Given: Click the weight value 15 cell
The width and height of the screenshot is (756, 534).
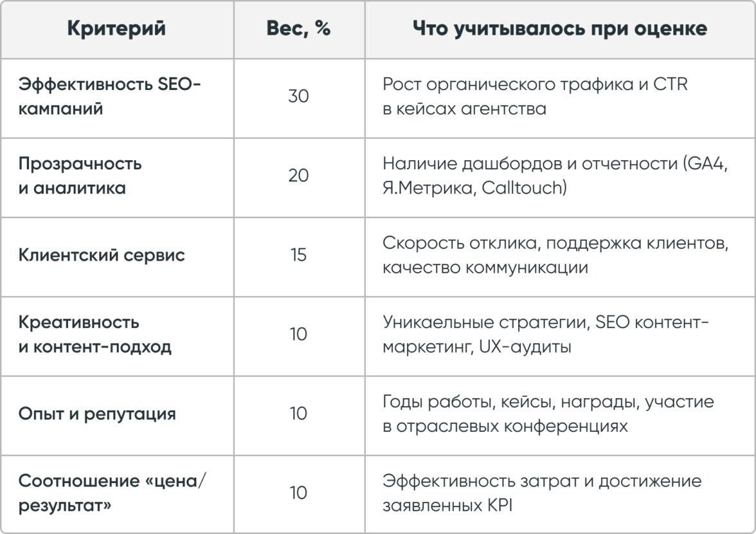Looking at the screenshot, I should tap(298, 255).
